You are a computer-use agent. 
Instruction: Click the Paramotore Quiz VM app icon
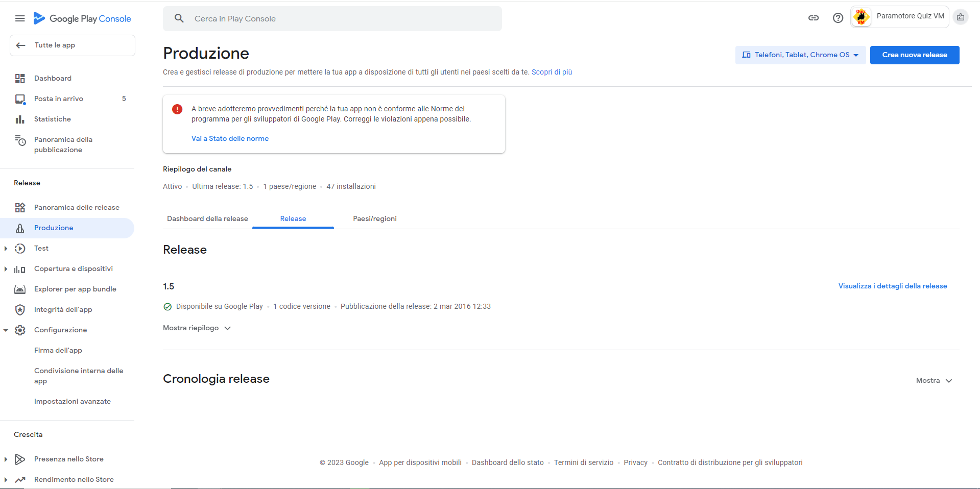(862, 17)
